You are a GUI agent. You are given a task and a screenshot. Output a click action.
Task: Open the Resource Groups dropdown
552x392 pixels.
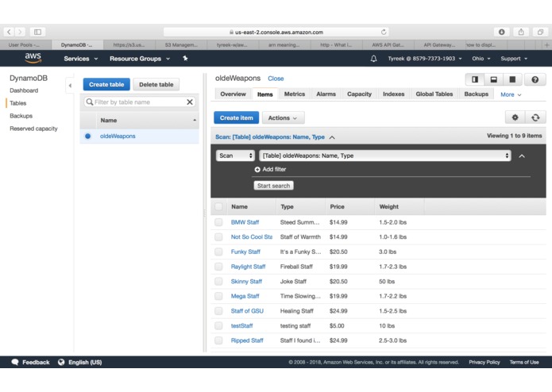tap(140, 59)
